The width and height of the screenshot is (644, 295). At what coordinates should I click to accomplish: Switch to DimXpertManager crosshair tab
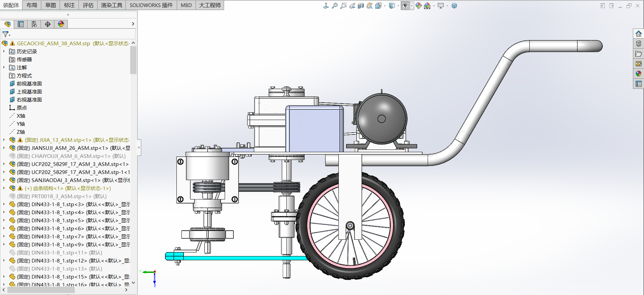[48, 24]
